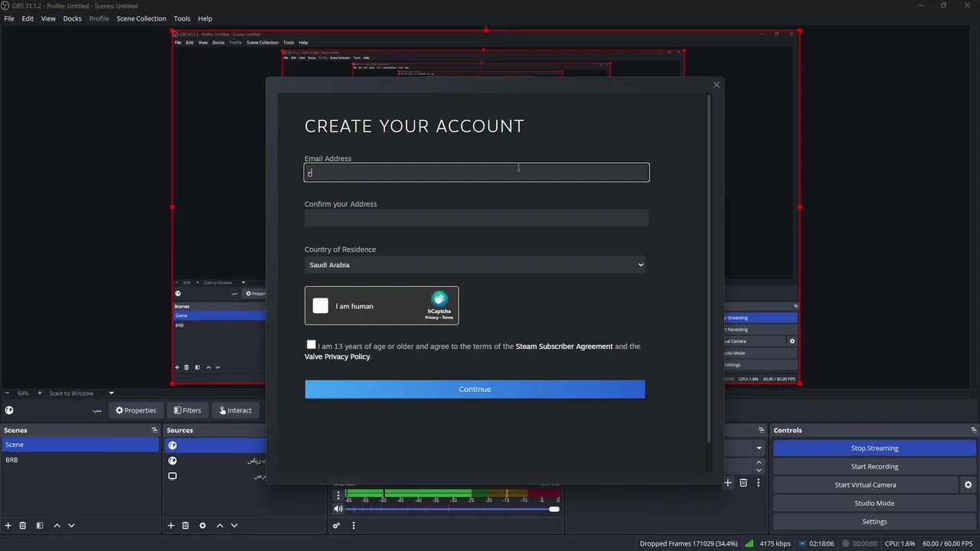
Task: Click the Dropped Frames status entry
Action: pos(688,543)
